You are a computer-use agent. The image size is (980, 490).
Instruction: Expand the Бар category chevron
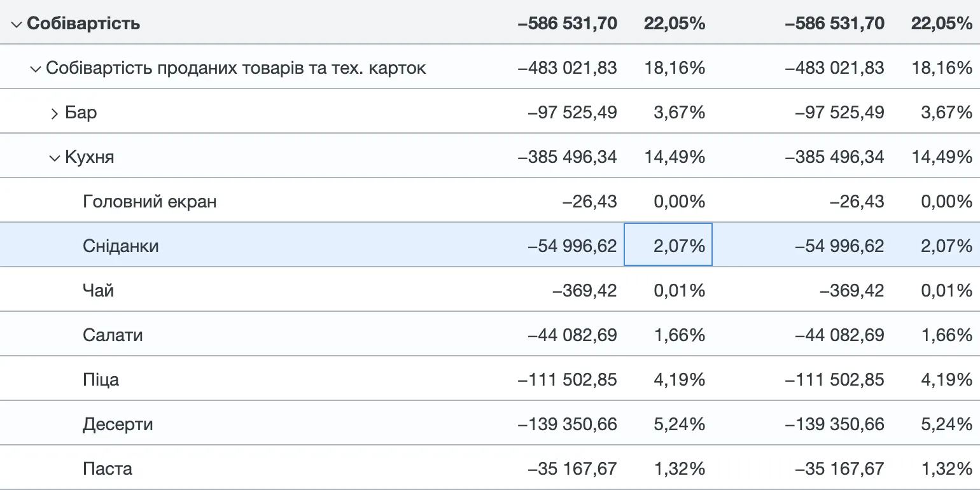(x=55, y=113)
